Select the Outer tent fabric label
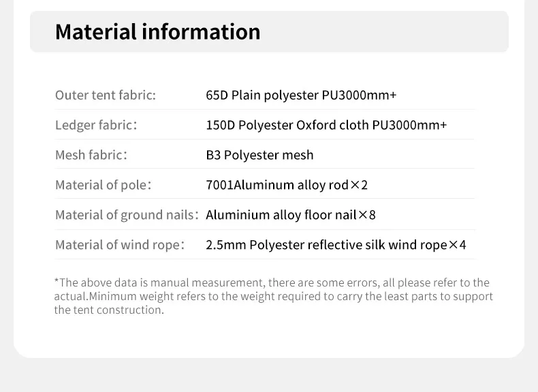Image resolution: width=538 pixels, height=392 pixels. (106, 95)
